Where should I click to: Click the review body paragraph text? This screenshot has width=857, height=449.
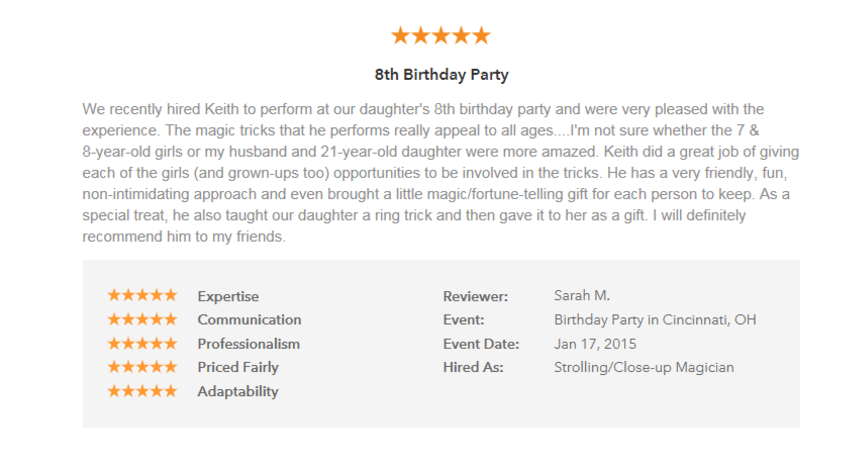pyautogui.click(x=441, y=173)
